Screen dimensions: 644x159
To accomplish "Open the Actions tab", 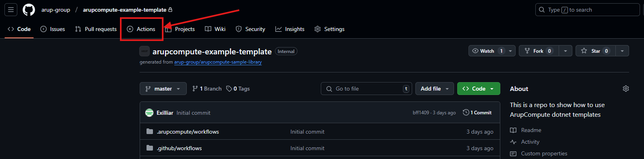I will point(141,29).
